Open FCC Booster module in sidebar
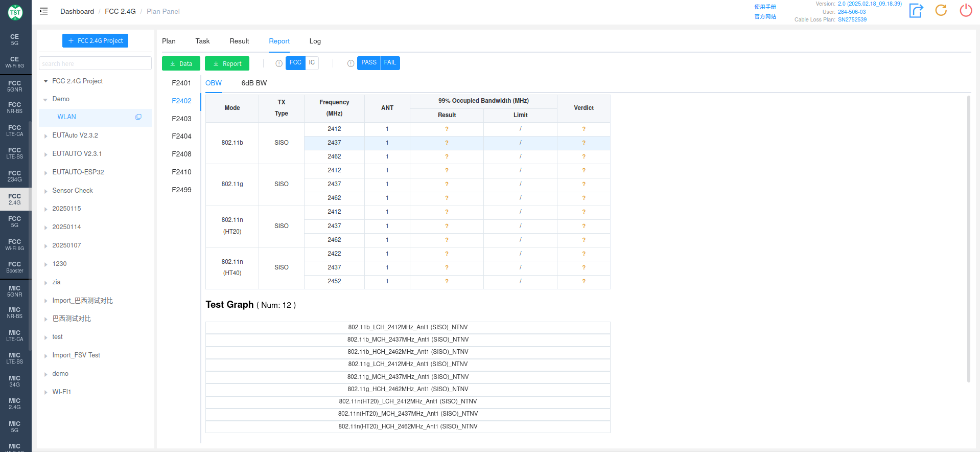 (15, 267)
